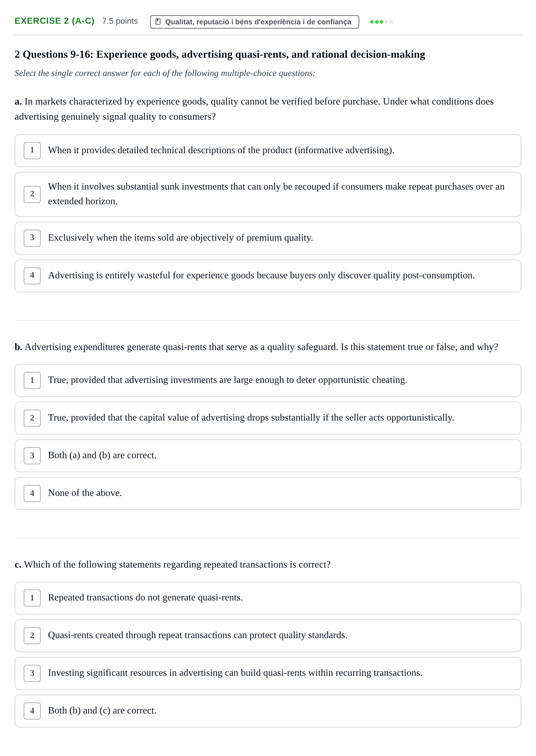Select option 1 about informative advertising
Image resolution: width=536 pixels, height=756 pixels.
268,150
